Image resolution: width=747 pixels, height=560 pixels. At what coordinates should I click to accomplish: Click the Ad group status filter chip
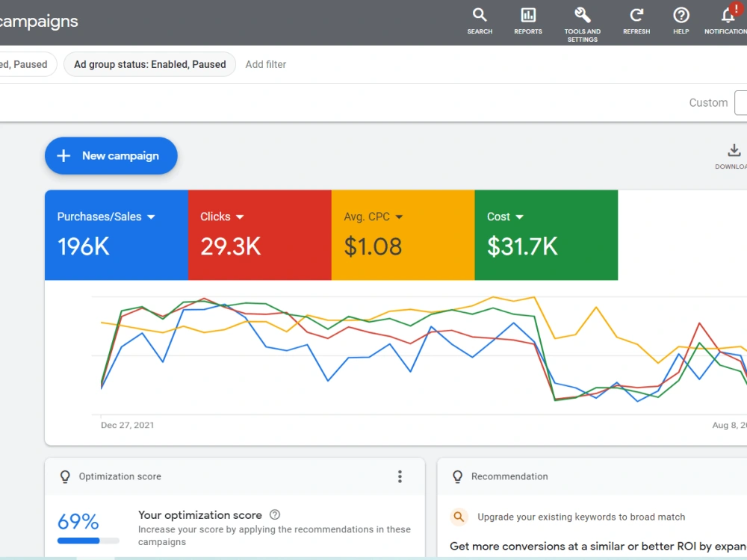149,64
